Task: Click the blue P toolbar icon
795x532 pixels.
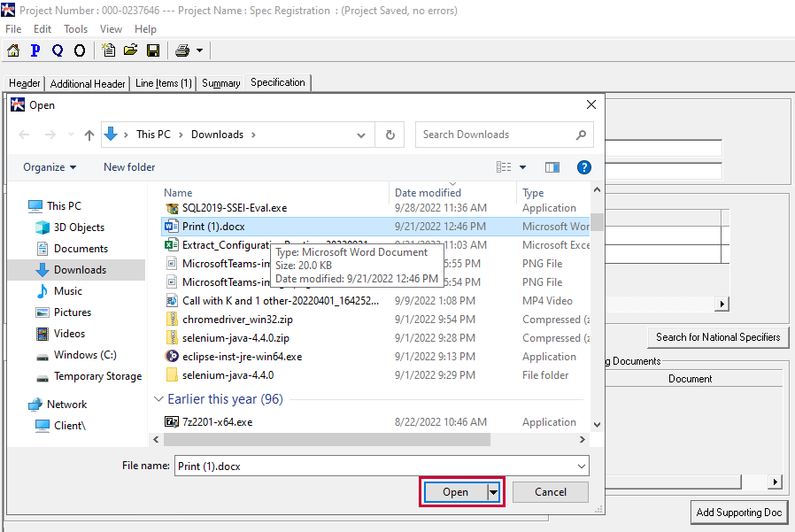Action: pos(35,50)
